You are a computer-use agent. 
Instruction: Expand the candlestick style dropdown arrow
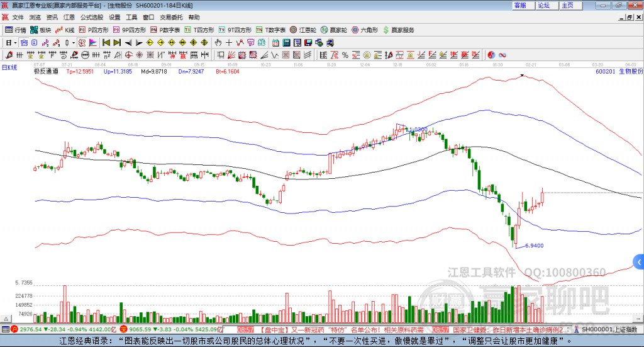click(x=74, y=42)
